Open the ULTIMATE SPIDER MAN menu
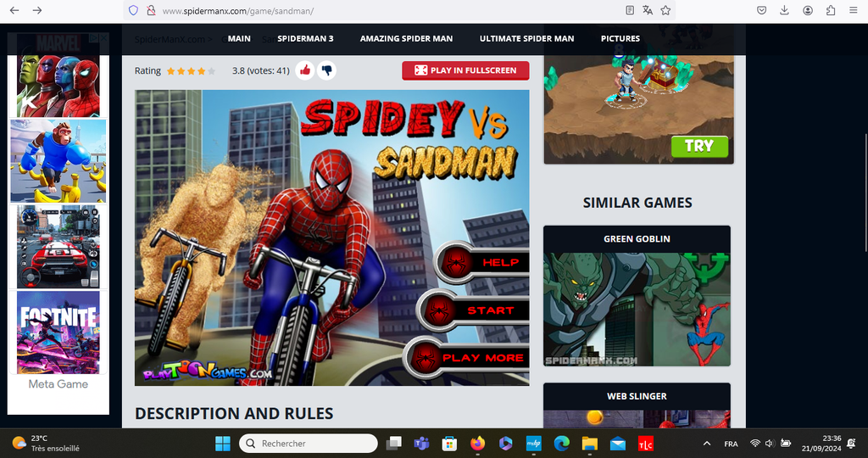 [526, 38]
